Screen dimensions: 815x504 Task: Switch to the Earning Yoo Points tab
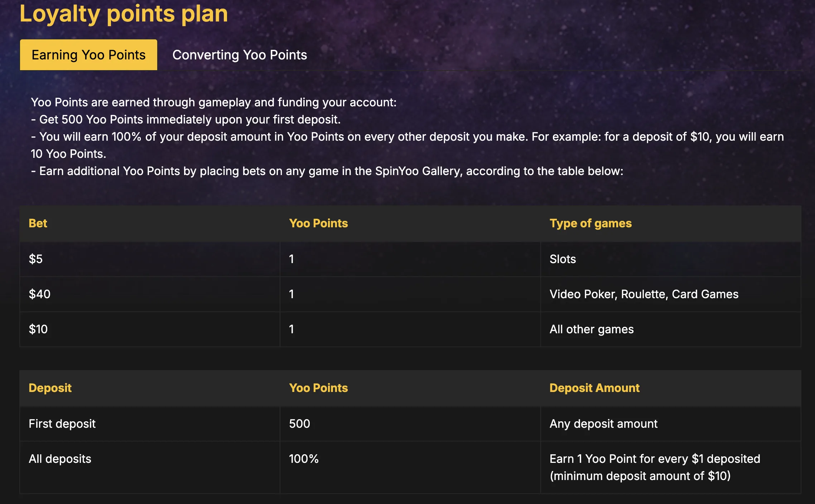point(88,55)
